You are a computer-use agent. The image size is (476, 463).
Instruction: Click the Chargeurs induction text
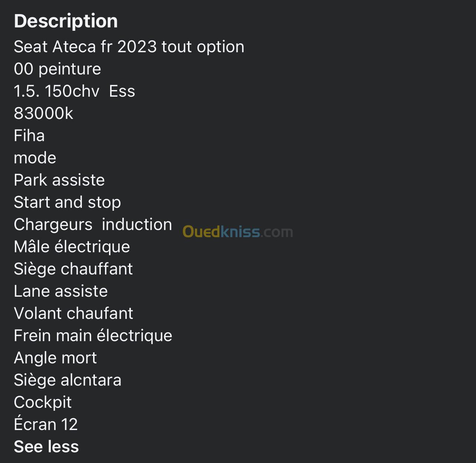tap(93, 225)
